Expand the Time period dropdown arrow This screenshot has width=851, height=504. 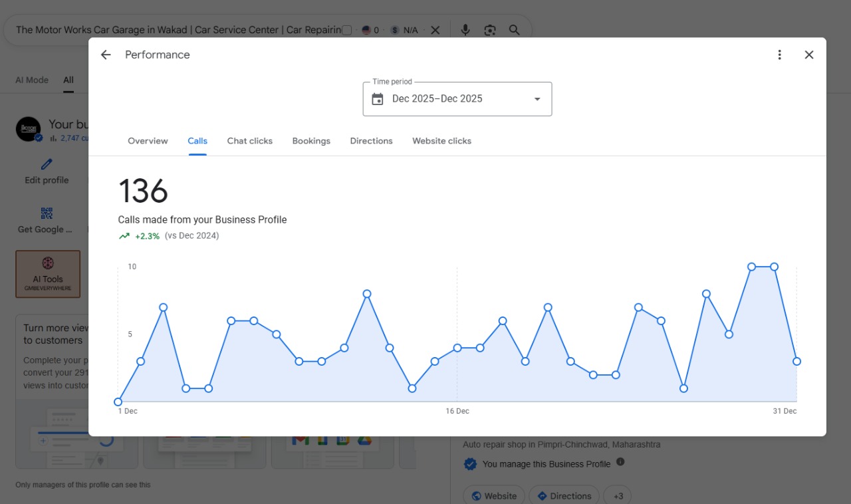537,99
